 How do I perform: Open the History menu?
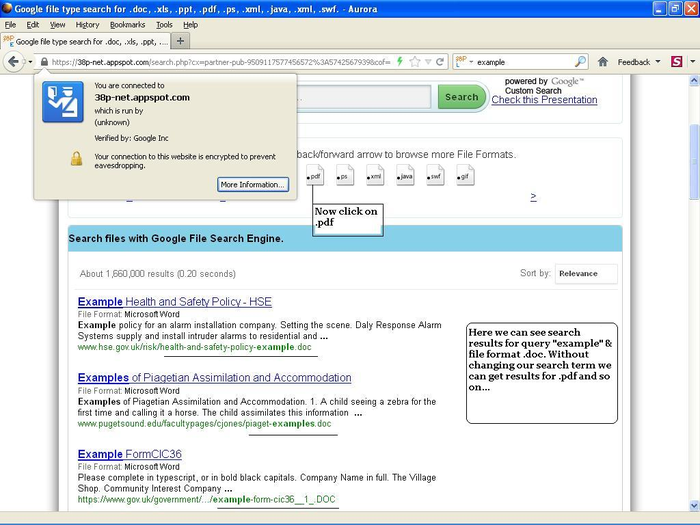click(87, 25)
